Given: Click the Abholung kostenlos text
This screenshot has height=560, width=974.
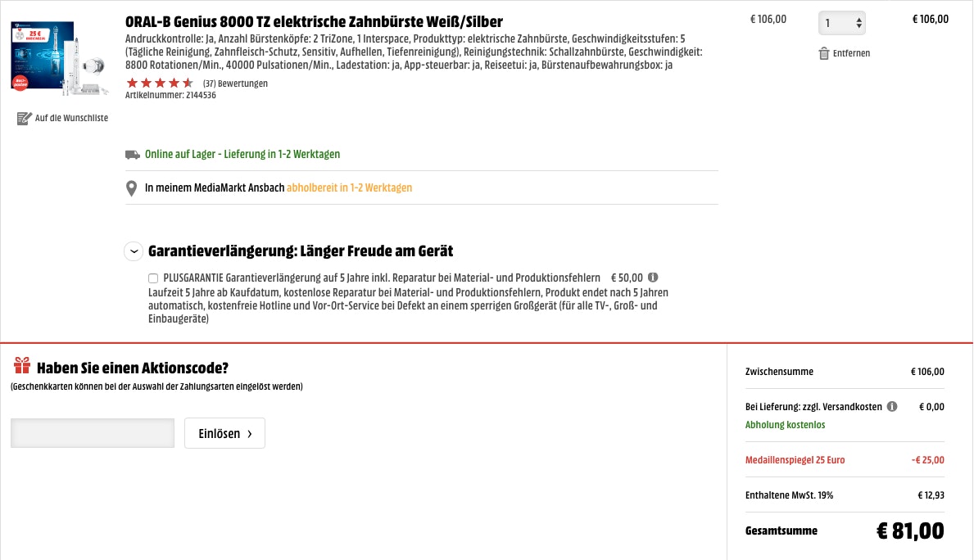Looking at the screenshot, I should [x=785, y=425].
